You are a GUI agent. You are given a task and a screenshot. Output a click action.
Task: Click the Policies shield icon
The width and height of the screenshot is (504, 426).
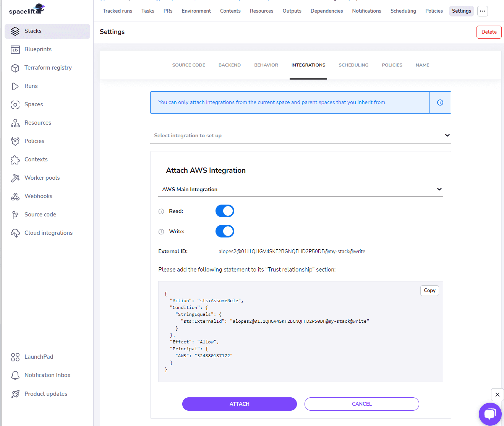(15, 141)
